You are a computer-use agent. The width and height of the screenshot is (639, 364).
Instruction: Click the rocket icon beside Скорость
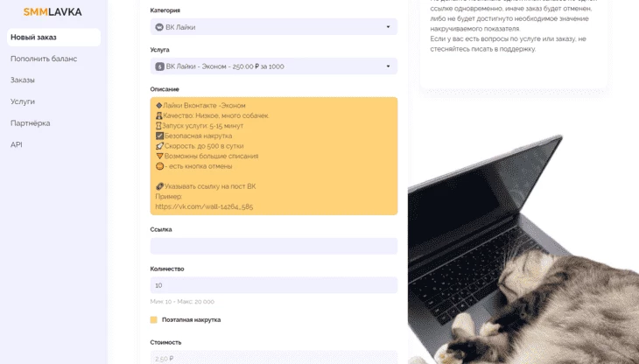(x=159, y=146)
